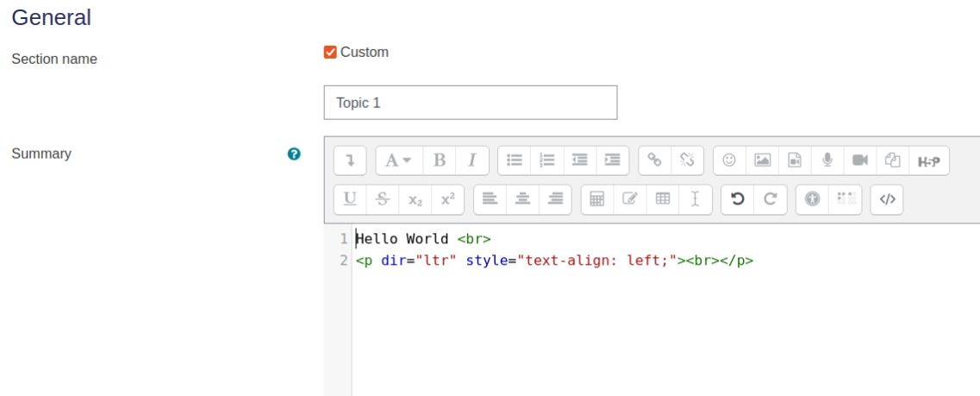Click the insert link icon
The image size is (980, 396).
(x=654, y=160)
